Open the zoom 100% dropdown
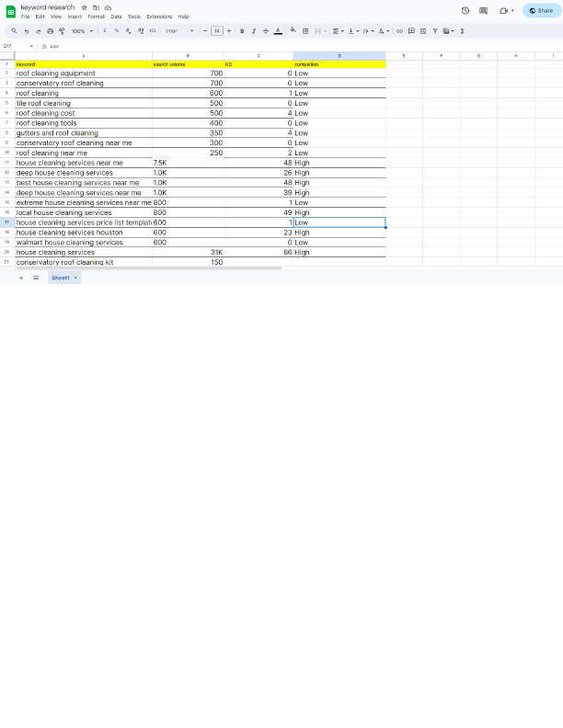This screenshot has height=728, width=563. coord(82,31)
